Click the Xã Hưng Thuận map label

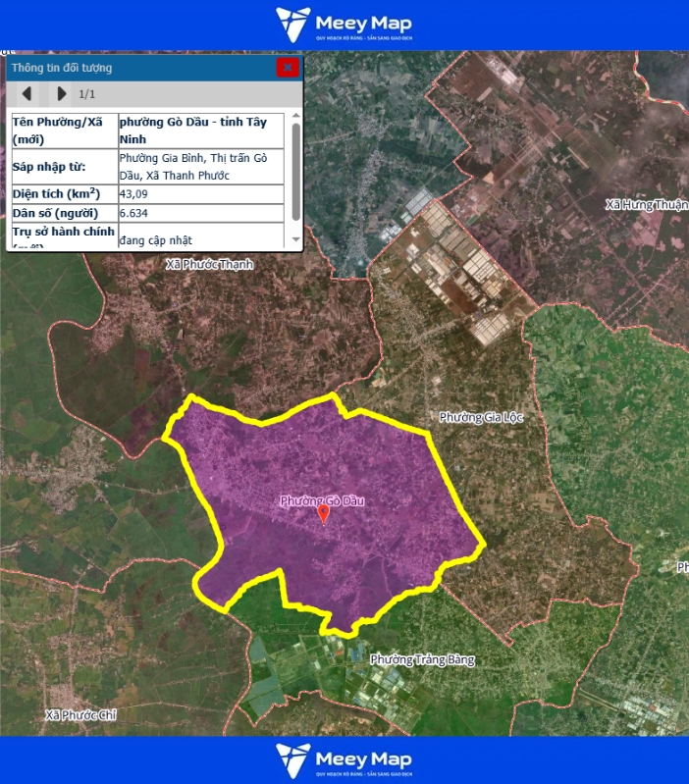(646, 205)
